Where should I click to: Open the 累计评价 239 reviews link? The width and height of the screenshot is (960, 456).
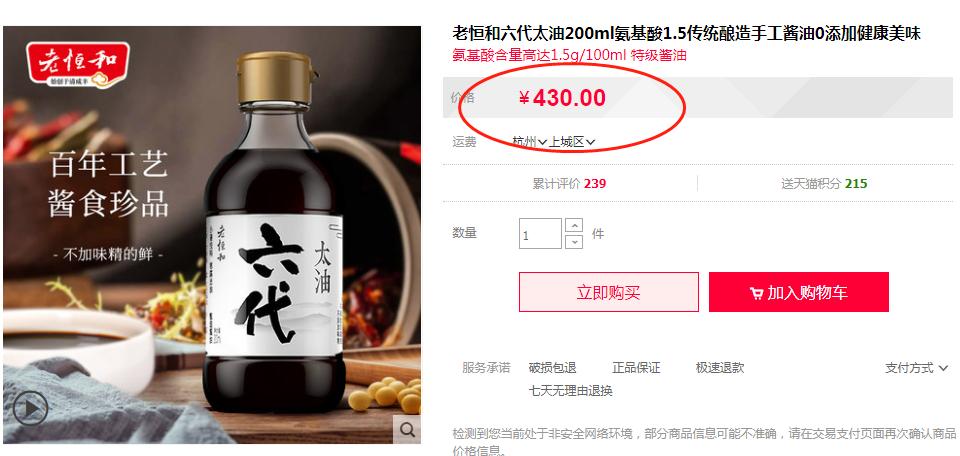(569, 184)
